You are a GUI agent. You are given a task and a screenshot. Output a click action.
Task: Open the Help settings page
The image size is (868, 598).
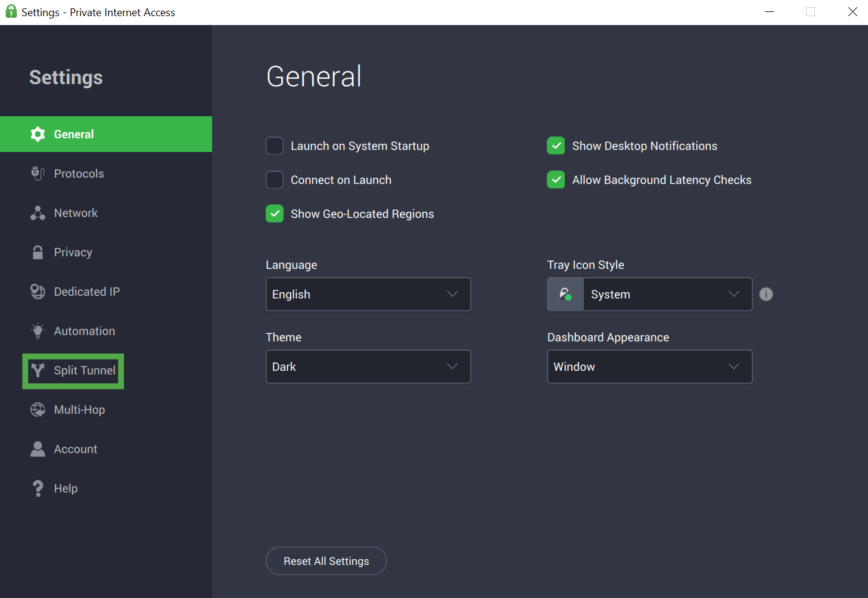click(x=106, y=488)
